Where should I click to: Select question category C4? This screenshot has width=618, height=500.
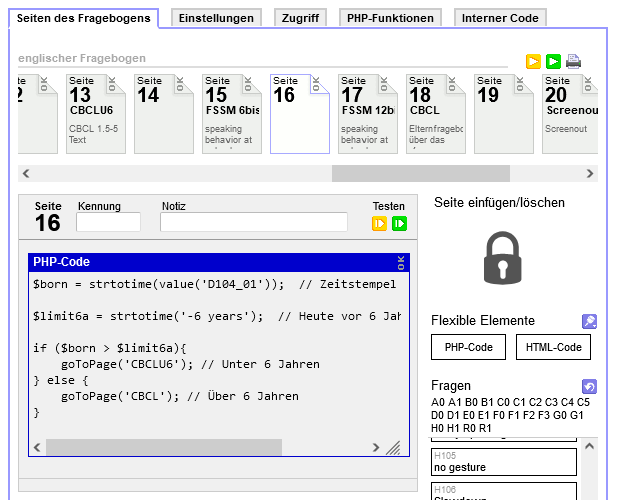click(567, 402)
